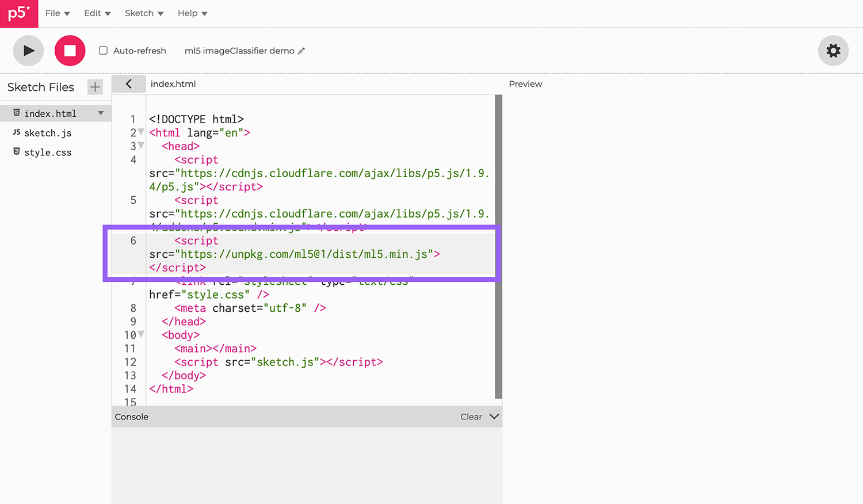Open the Help dropdown menu

click(x=192, y=13)
